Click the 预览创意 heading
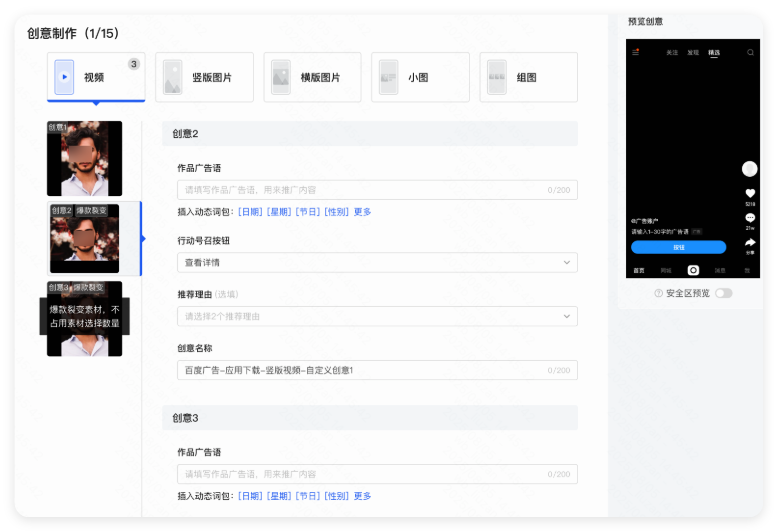Screen dimensions: 777x531 point(646,21)
